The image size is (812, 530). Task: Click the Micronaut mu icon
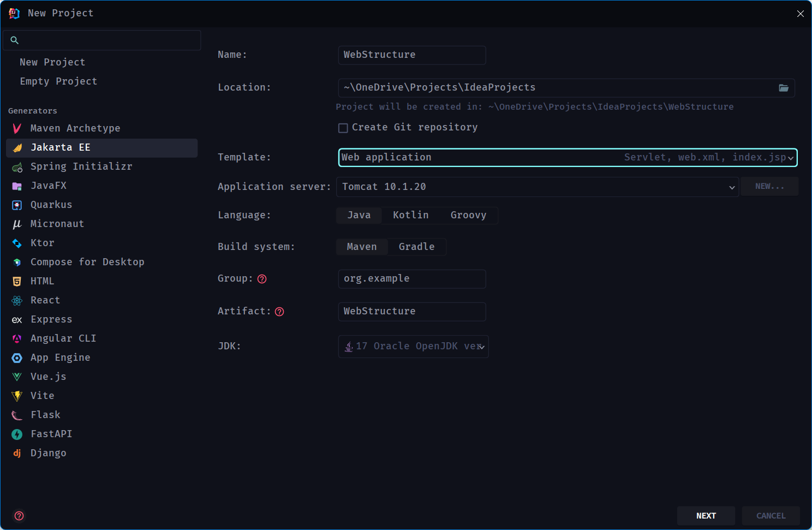17,224
